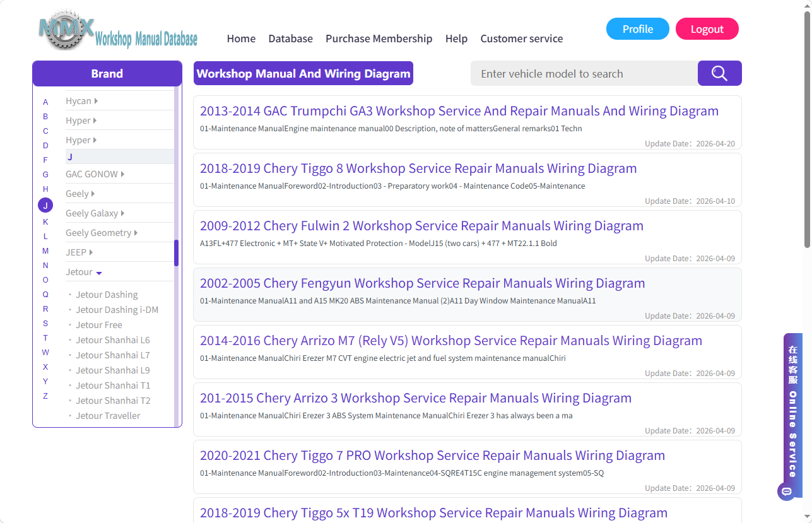
Task: Expand the Geely Galaxy brand
Action: (x=95, y=213)
